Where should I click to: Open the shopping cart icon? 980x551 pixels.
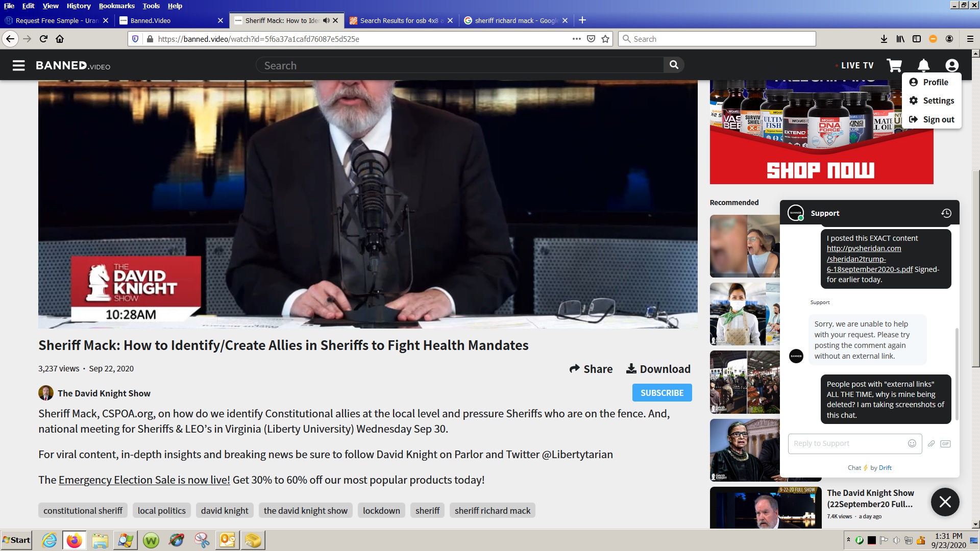894,65
